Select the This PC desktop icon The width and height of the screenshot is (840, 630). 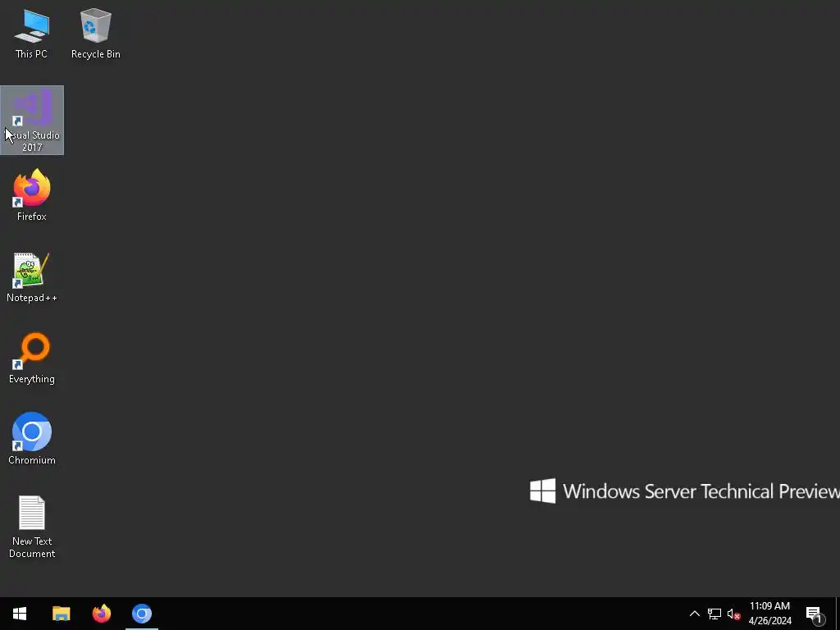32,33
